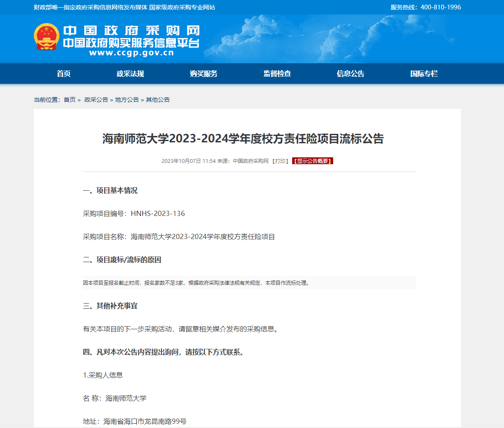Click the www.ccgp.gov.cn URL text
504x428 pixels.
click(132, 53)
